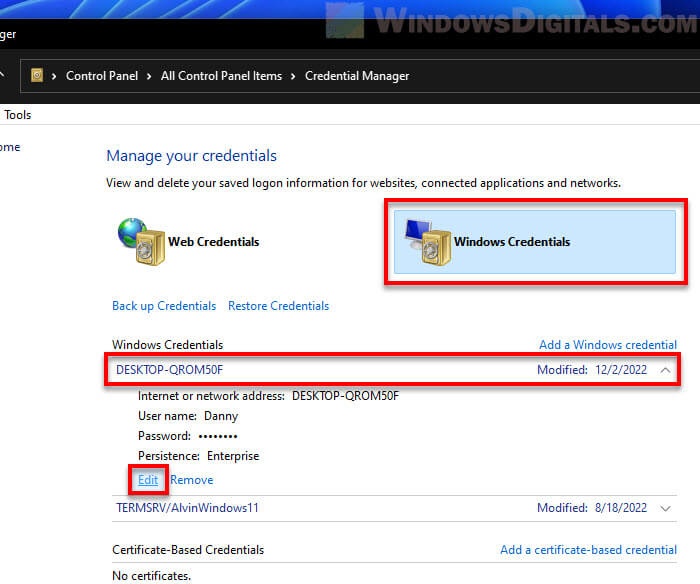Click the Manage your credentials heading

192,156
